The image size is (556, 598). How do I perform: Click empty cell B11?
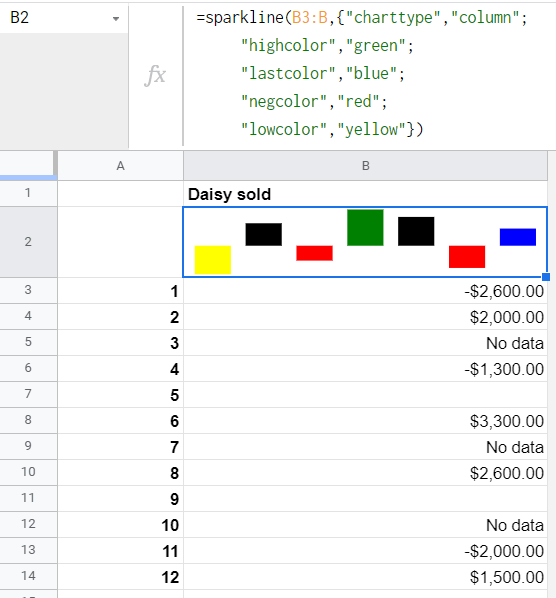(365, 499)
